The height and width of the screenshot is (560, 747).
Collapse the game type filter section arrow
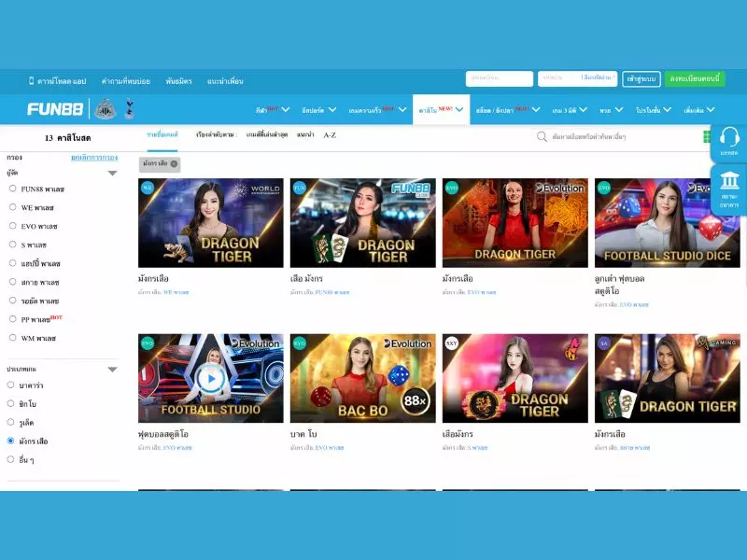coord(112,370)
